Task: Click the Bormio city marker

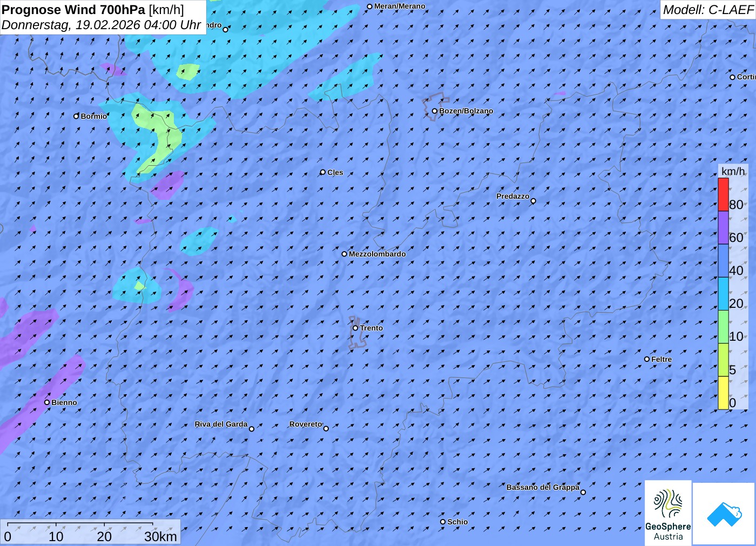Action: point(76,116)
